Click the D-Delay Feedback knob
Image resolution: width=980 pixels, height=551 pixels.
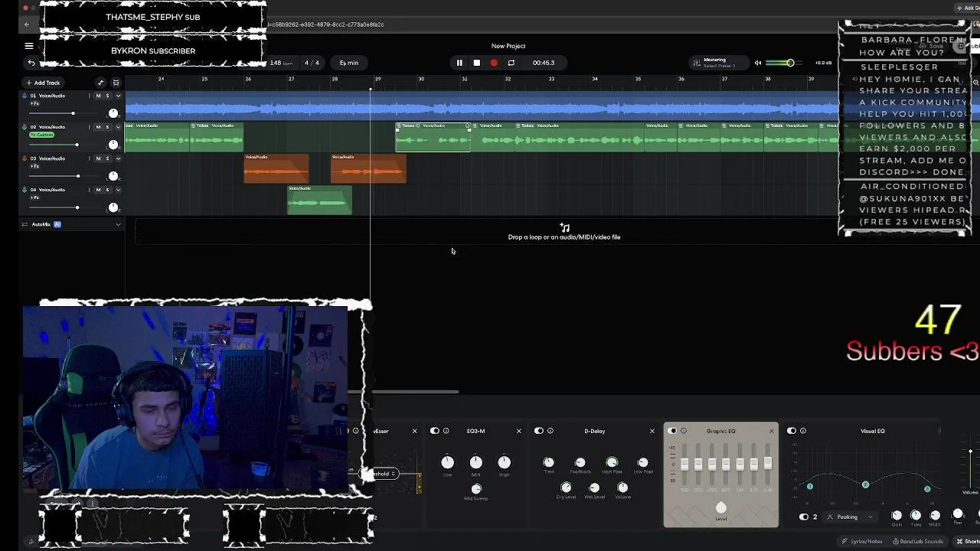click(580, 462)
